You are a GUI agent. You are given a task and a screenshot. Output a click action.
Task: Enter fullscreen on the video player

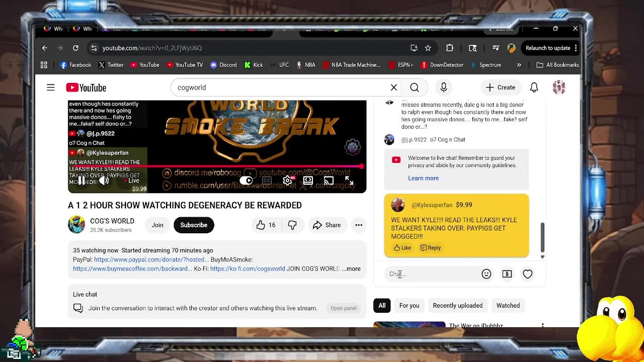click(x=349, y=180)
